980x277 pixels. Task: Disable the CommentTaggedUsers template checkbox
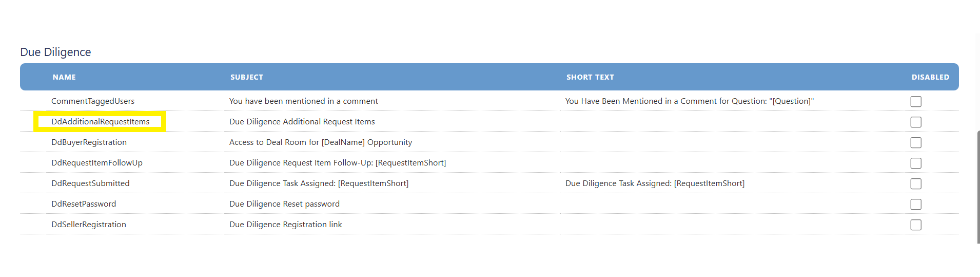pyautogui.click(x=916, y=101)
